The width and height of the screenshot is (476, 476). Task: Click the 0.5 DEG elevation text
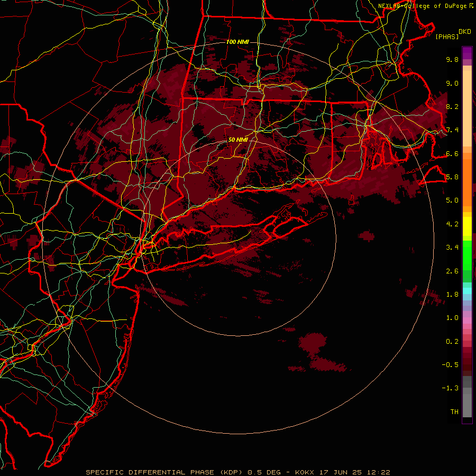263,472
